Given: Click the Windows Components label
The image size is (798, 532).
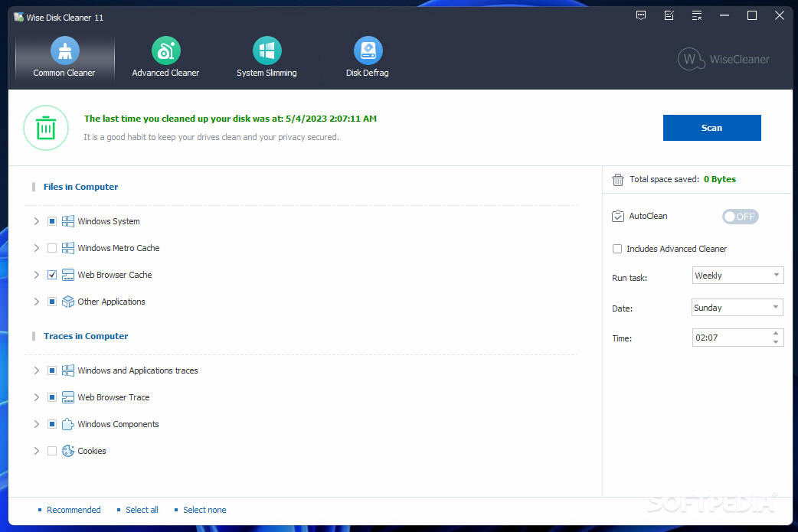Looking at the screenshot, I should [x=118, y=424].
